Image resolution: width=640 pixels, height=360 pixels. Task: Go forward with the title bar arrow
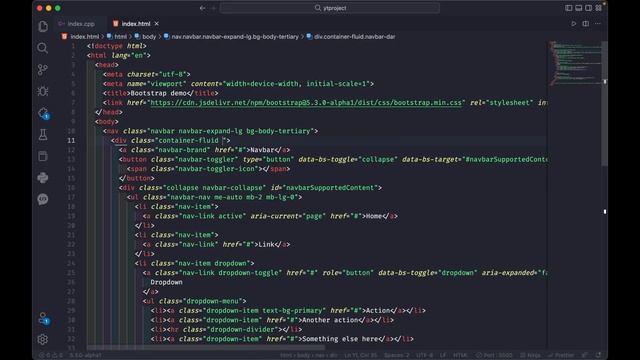pyautogui.click(x=213, y=8)
